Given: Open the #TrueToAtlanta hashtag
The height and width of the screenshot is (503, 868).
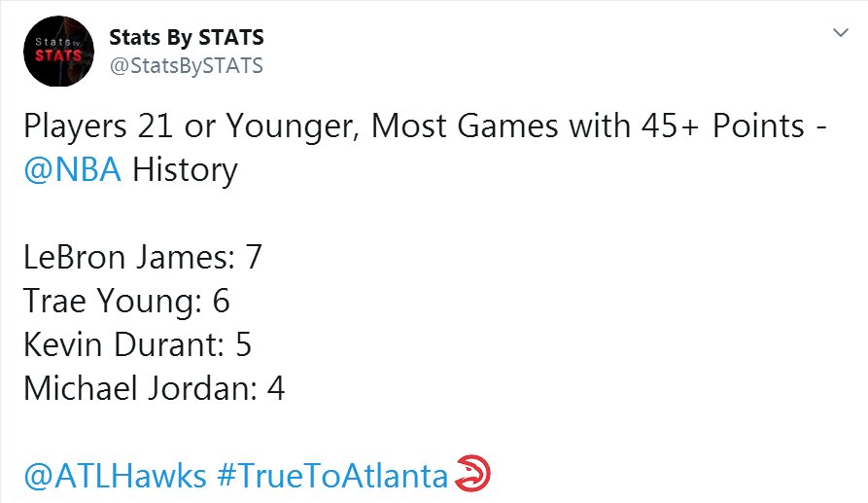Looking at the screenshot, I should tap(332, 476).
